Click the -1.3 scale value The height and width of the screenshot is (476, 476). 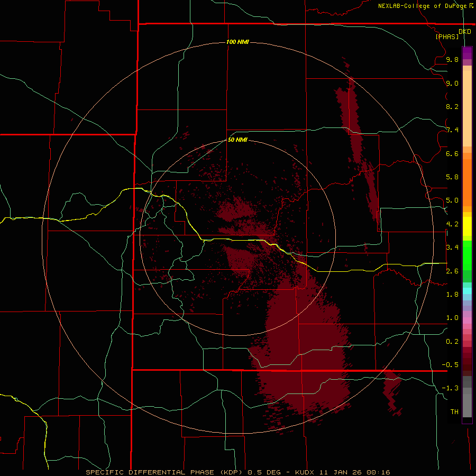(450, 388)
